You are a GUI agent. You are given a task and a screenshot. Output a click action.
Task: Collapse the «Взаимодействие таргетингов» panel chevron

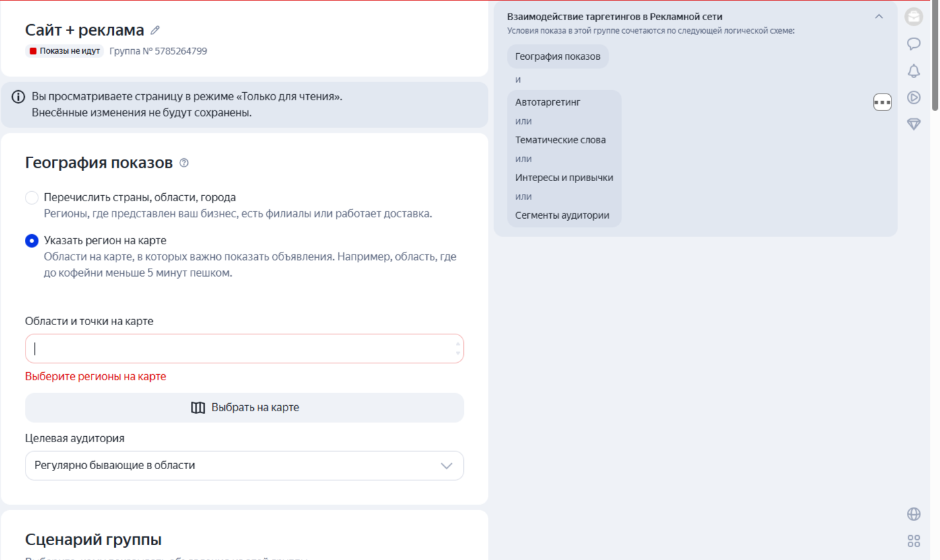pyautogui.click(x=879, y=17)
